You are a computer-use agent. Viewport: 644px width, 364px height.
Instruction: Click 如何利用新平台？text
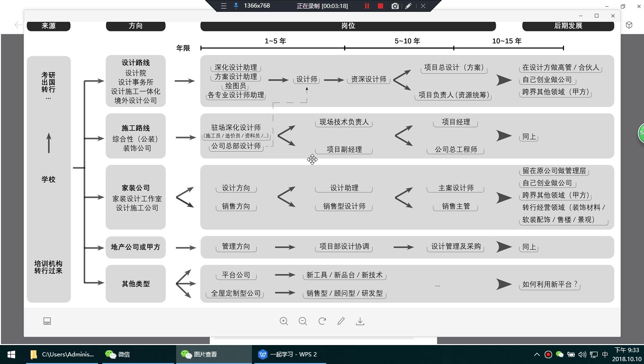pyautogui.click(x=550, y=285)
